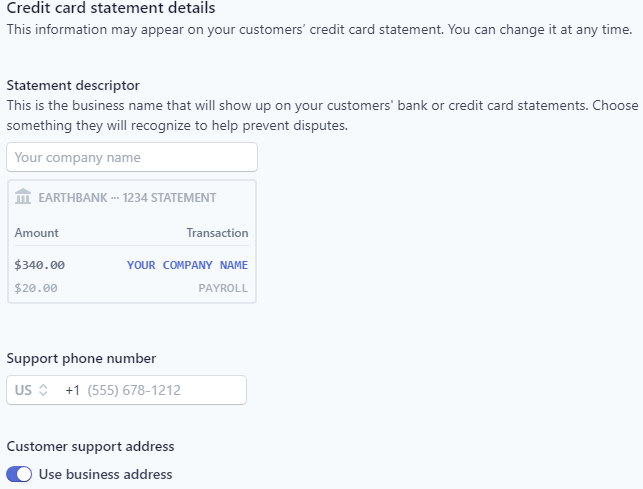Viewport: 643px width, 489px height.
Task: Click the EARTHBANK 1234 STATEMENT header
Action: coord(127,198)
